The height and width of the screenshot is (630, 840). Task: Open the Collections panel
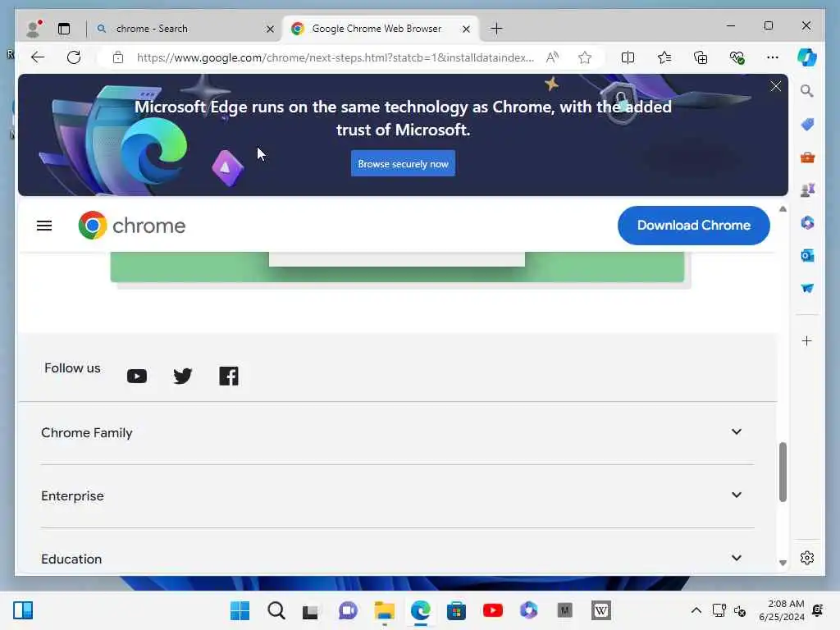pyautogui.click(x=701, y=57)
